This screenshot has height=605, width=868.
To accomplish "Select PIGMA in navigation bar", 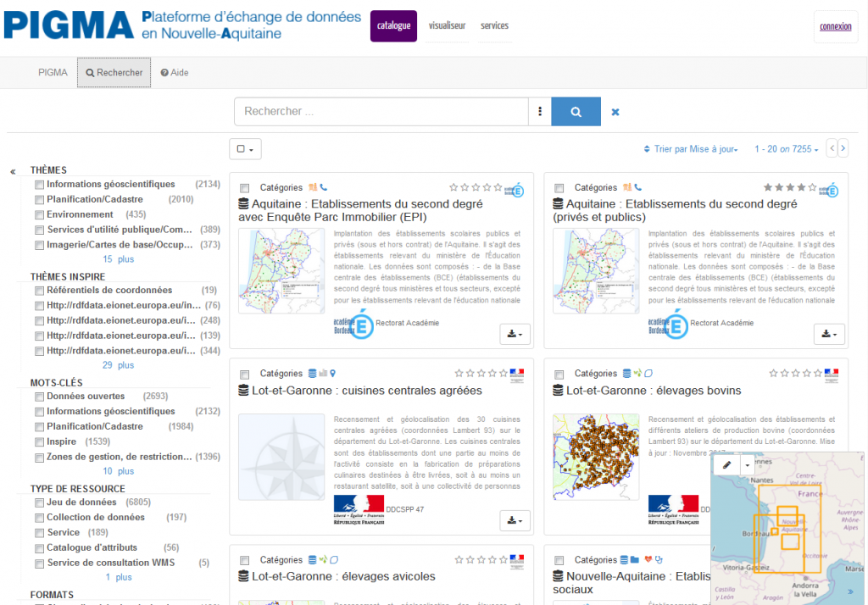I will 53,73.
